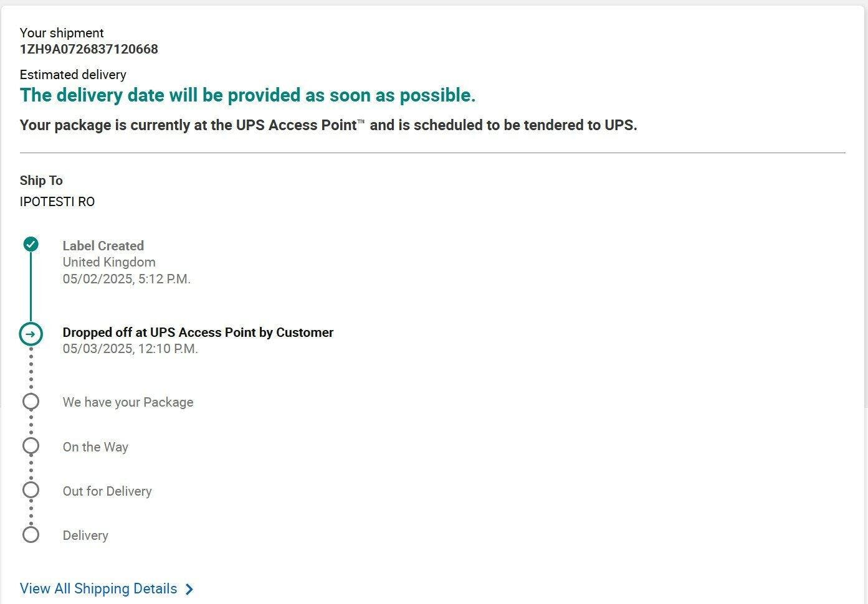The height and width of the screenshot is (604, 868).
Task: Click the On the Way label
Action: [x=95, y=447]
